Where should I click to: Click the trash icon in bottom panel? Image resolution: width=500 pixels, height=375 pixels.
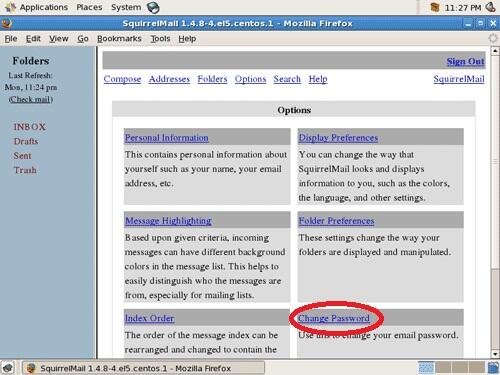(493, 368)
